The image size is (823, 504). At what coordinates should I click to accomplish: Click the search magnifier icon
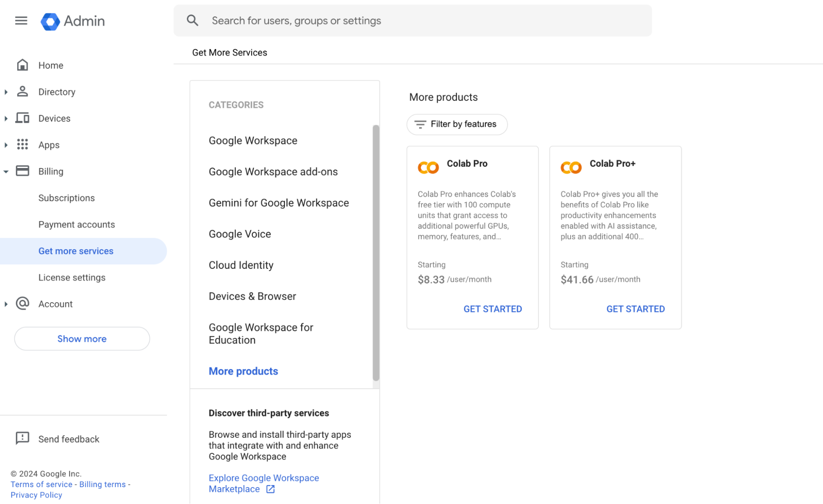192,21
